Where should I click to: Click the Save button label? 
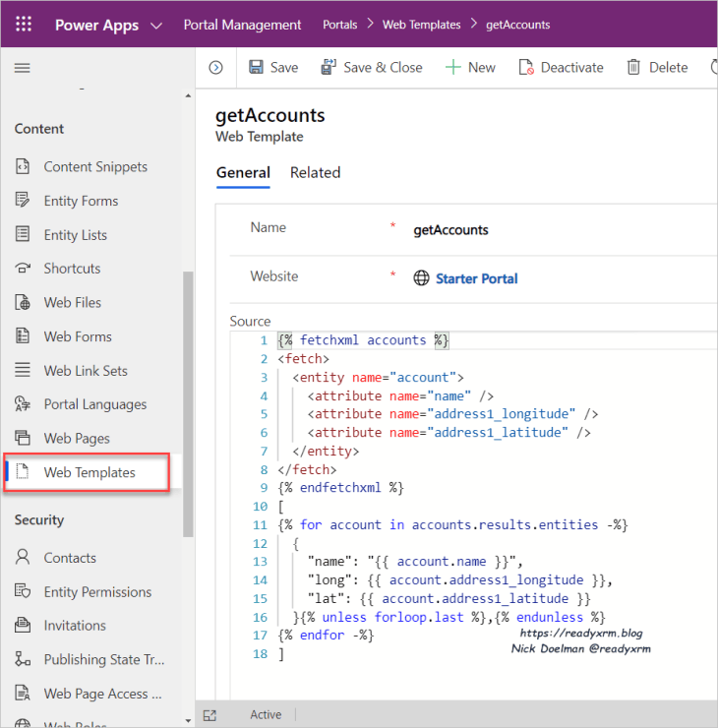coord(284,68)
